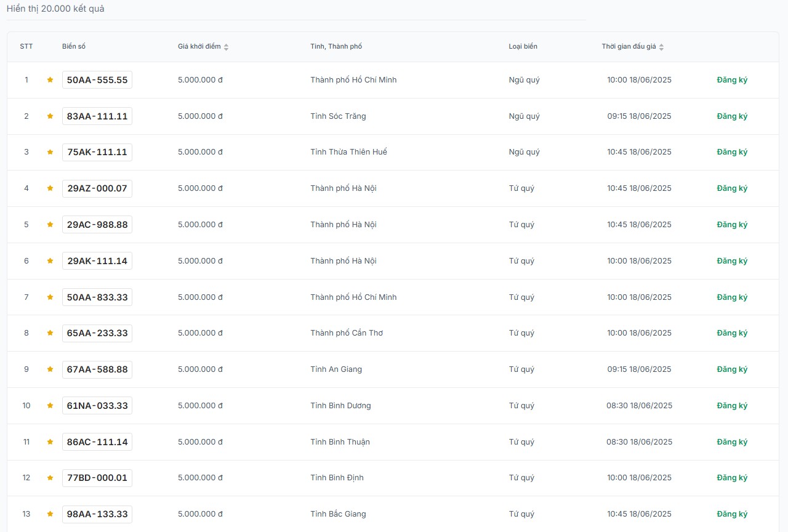Click Tỉnh Bình Thuận cell
The height and width of the screenshot is (532, 788).
pos(340,442)
